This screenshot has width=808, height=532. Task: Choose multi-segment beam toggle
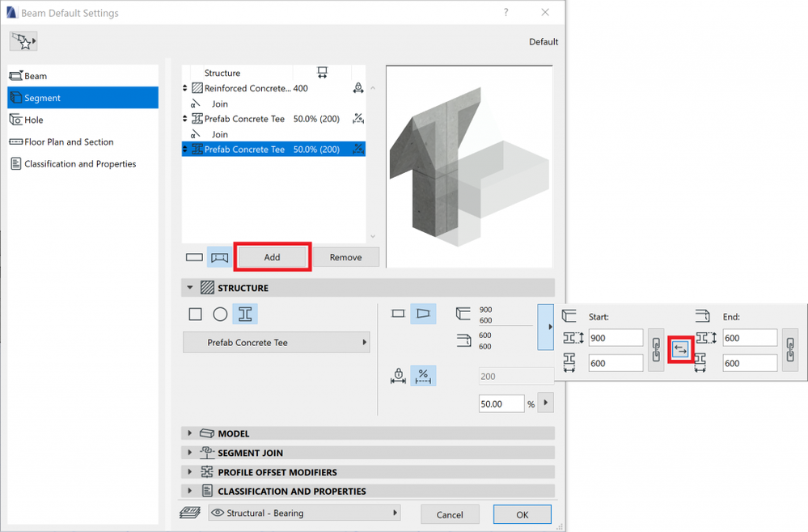tap(219, 257)
